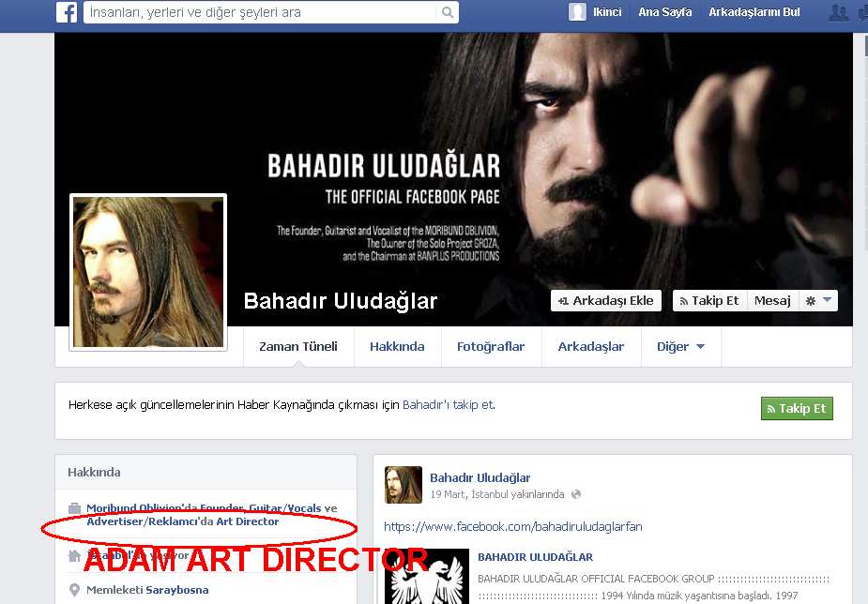
Task: Click the globe public privacy icon on the post
Action: pyautogui.click(x=576, y=494)
